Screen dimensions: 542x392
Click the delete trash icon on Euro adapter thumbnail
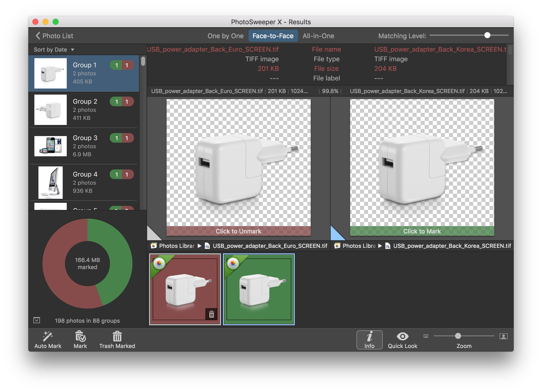[x=210, y=314]
